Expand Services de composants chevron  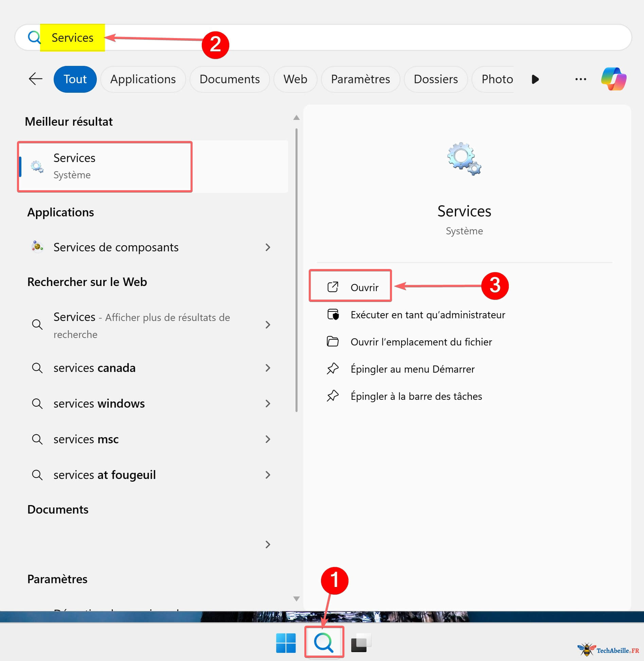coord(268,247)
